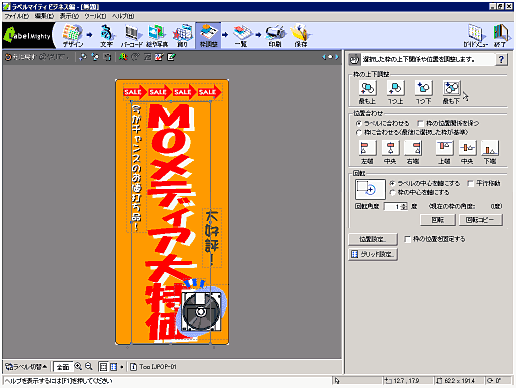This screenshot has width=516, height=388.
Task: Select 枠に合わせる radio button
Action: (x=359, y=133)
